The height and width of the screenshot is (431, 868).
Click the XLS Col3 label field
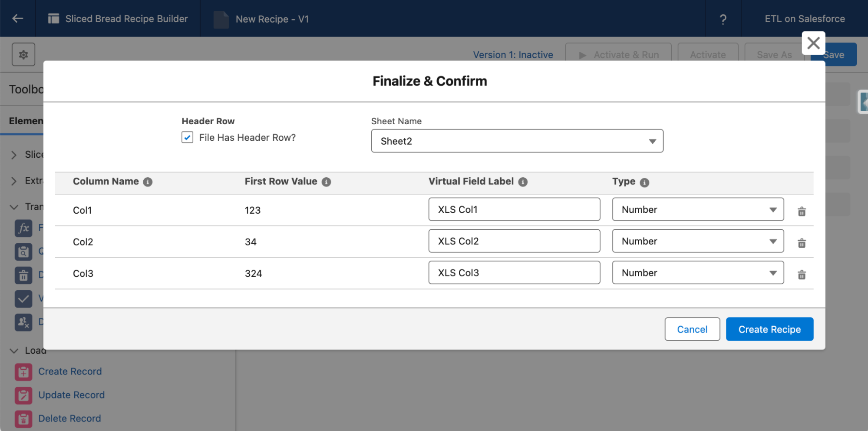514,273
